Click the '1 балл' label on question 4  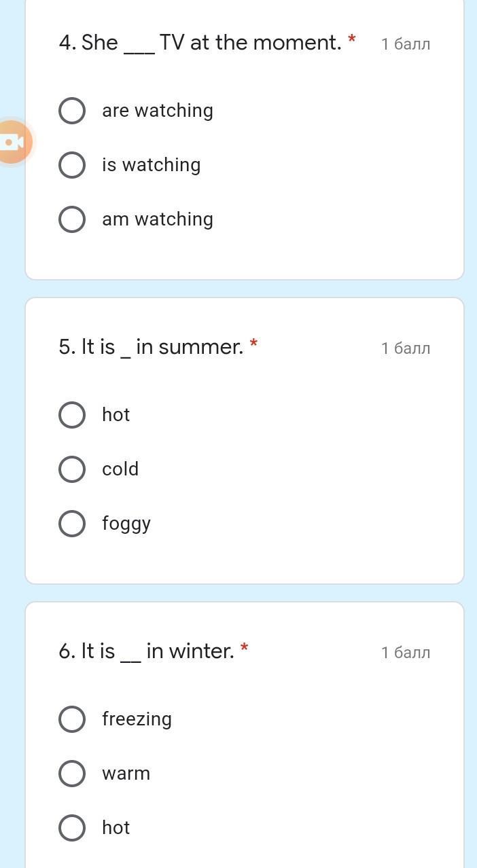[x=406, y=44]
